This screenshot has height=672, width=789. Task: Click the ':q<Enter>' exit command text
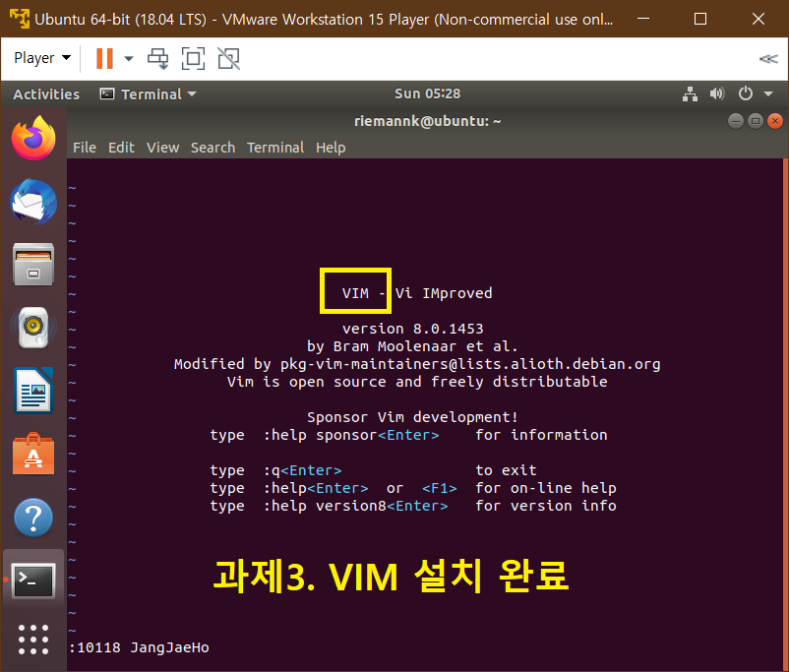tap(302, 470)
